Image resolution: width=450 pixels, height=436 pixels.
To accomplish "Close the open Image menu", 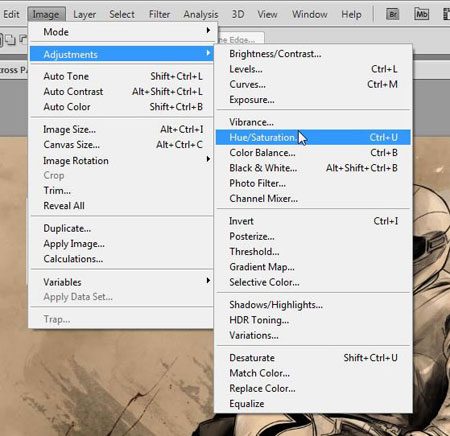I will 46,14.
